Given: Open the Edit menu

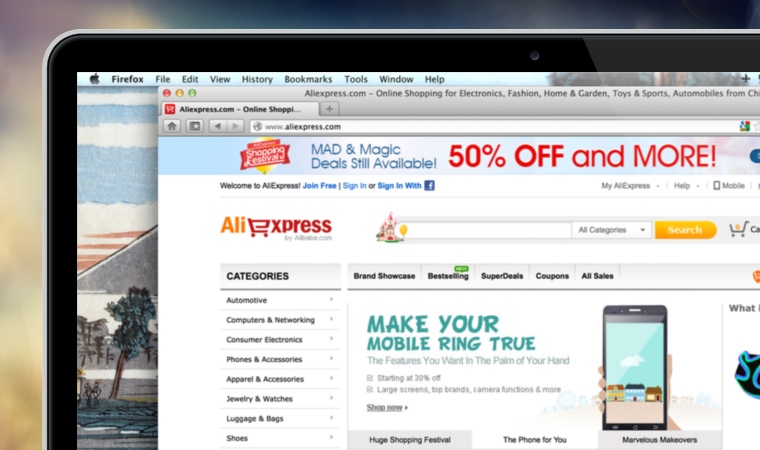Looking at the screenshot, I should (x=190, y=79).
